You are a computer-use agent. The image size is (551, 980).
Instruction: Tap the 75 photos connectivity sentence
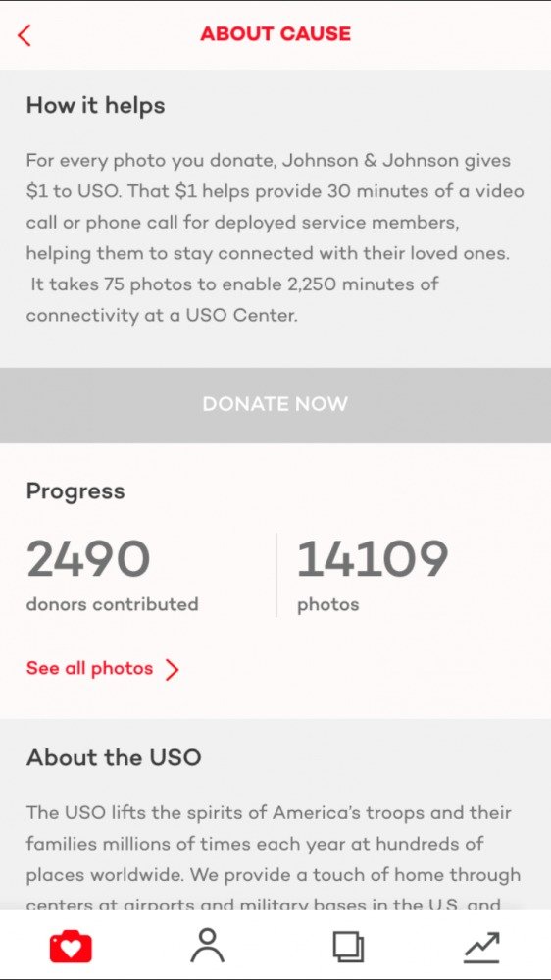[x=232, y=300]
